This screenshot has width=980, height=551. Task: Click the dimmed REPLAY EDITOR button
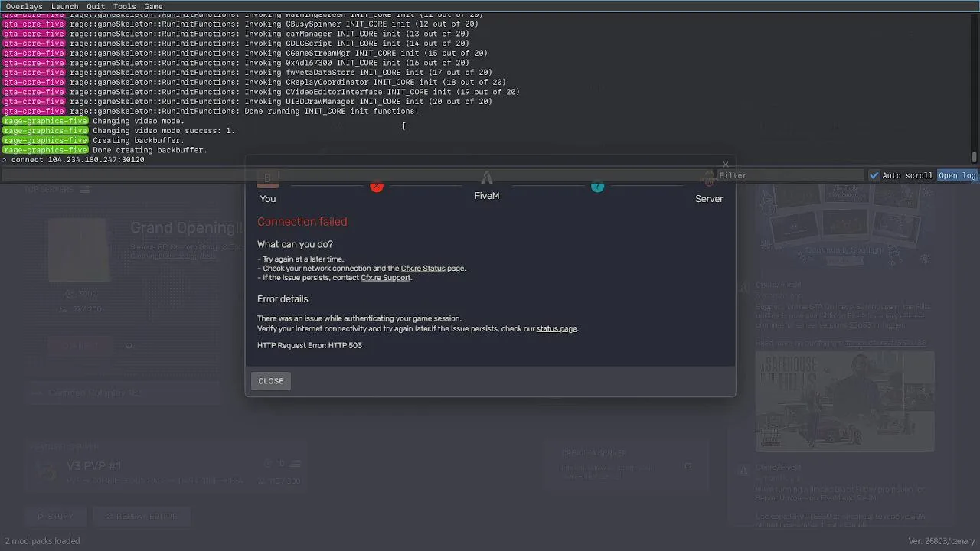tap(142, 517)
